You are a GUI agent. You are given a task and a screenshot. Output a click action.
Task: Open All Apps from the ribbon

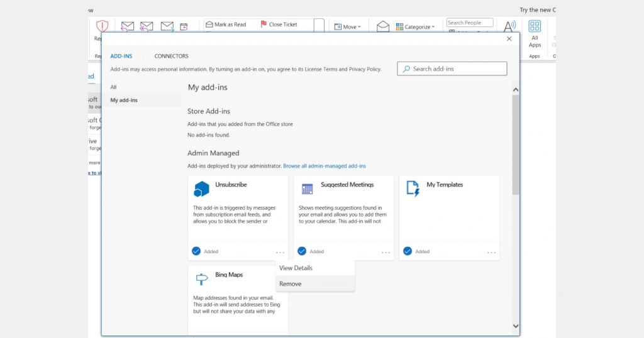(x=535, y=33)
